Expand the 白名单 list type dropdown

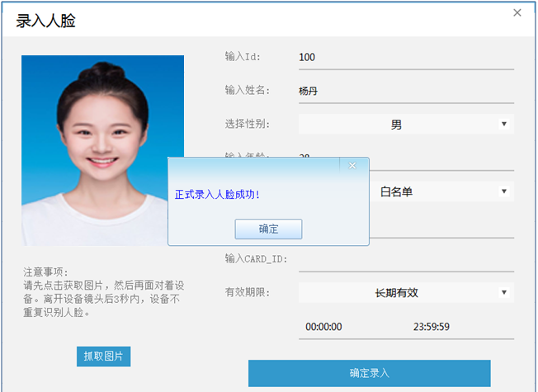click(x=437, y=191)
